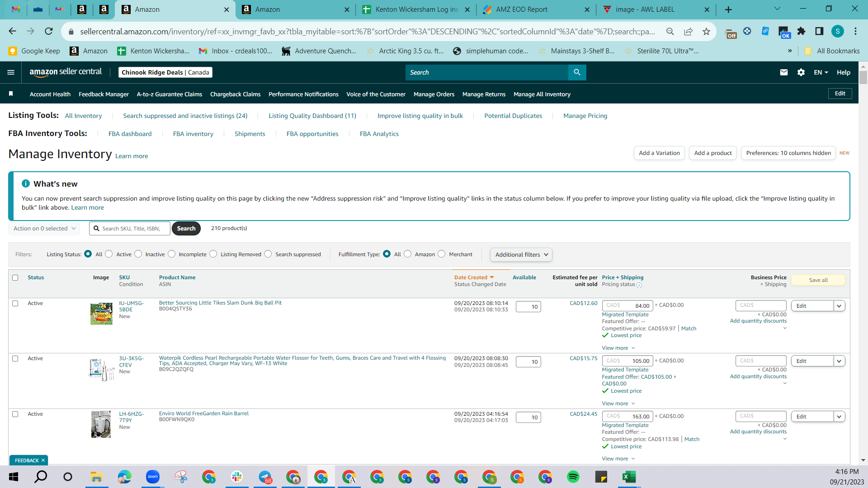
Task: Go back with the browser back arrow
Action: (12, 31)
